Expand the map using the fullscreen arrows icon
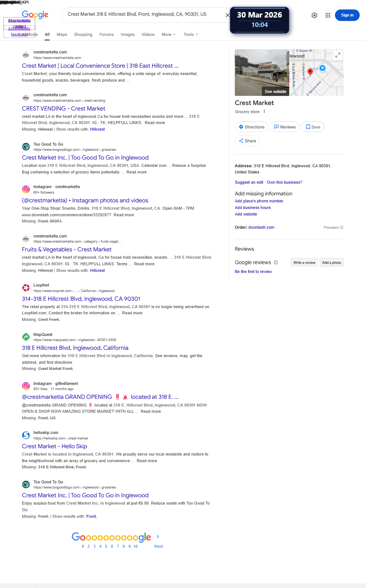The height and width of the screenshot is (588, 370). [x=338, y=55]
